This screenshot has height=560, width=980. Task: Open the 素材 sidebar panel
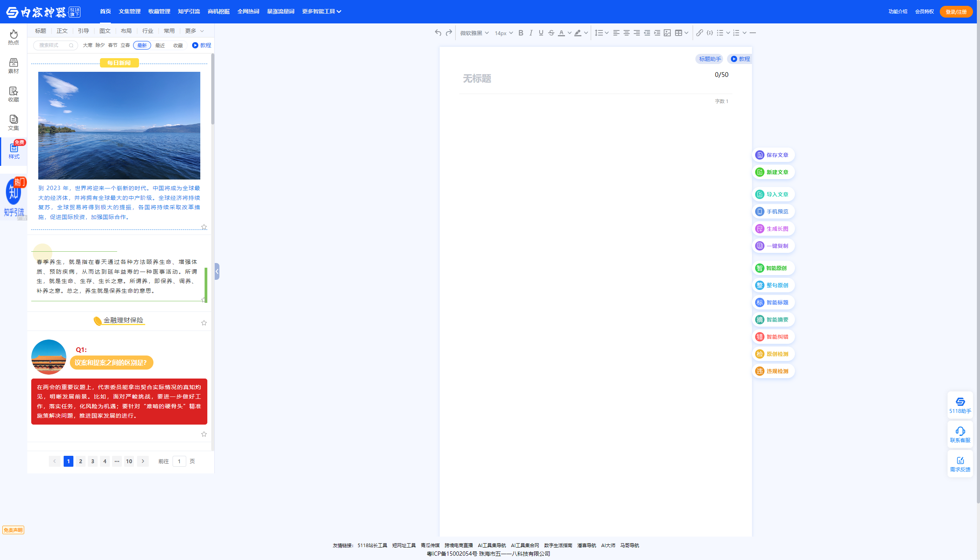click(13, 66)
